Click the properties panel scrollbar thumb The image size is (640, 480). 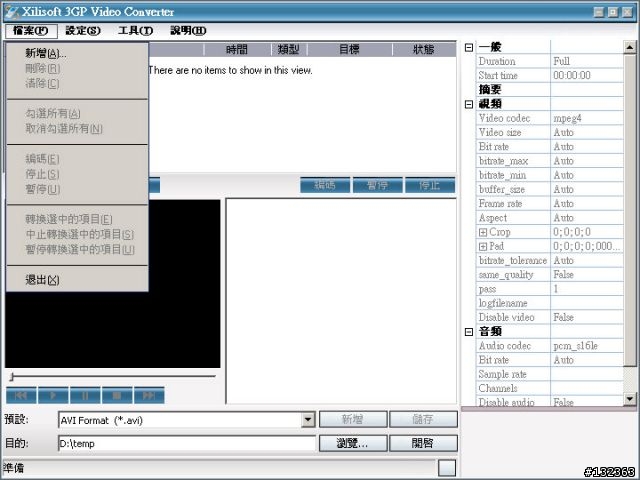click(x=630, y=210)
